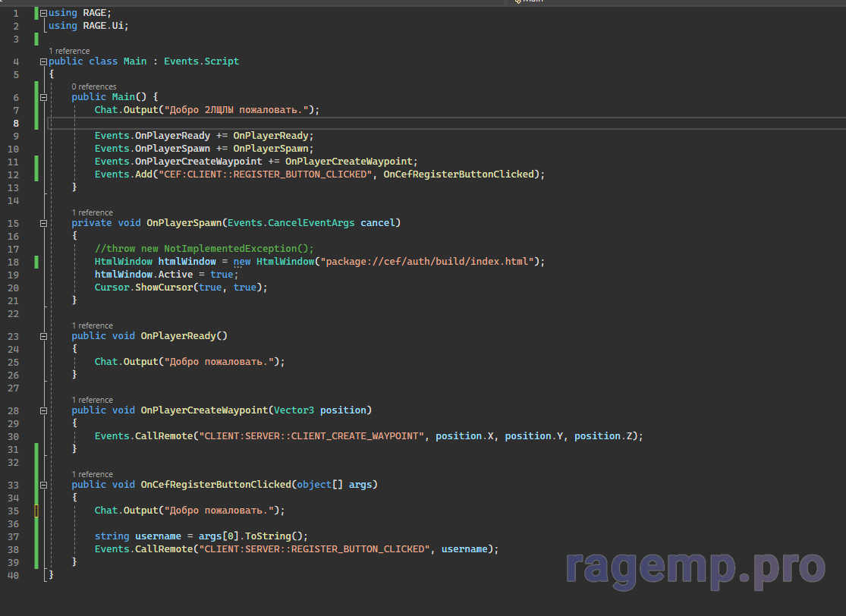Viewport: 846px width, 616px height.
Task: Show references above OnPlayerCreateWaypoint method
Action: 92,400
